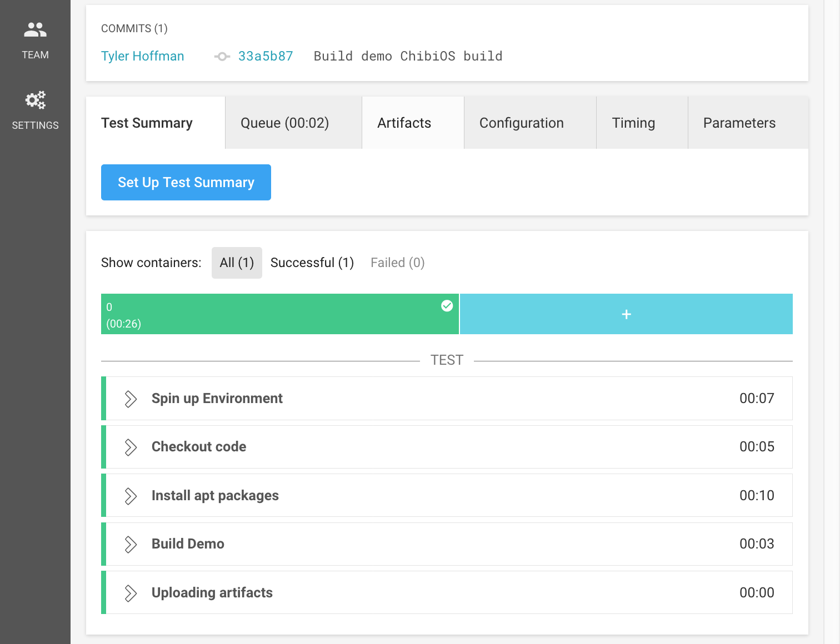Expand the Spin up Environment step

tap(131, 399)
